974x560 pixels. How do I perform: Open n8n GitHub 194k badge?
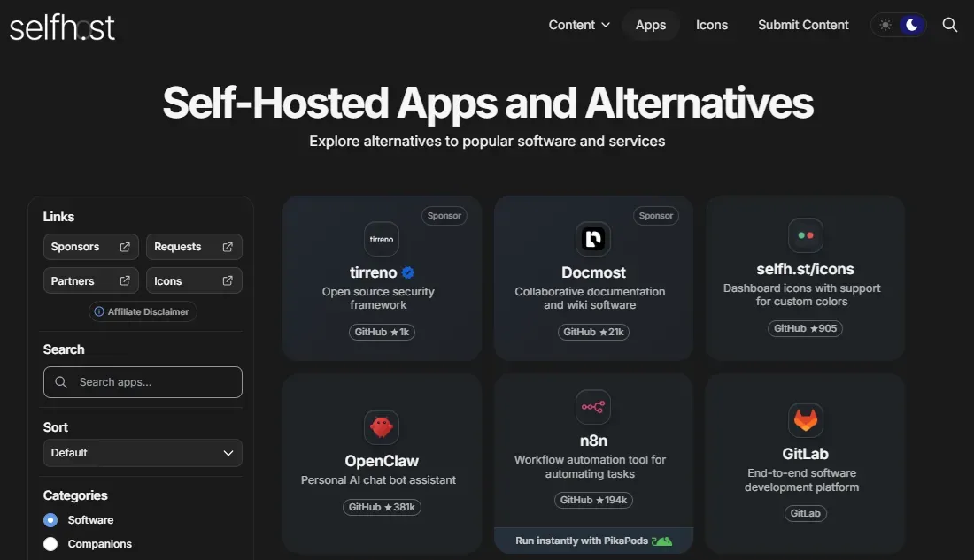593,500
